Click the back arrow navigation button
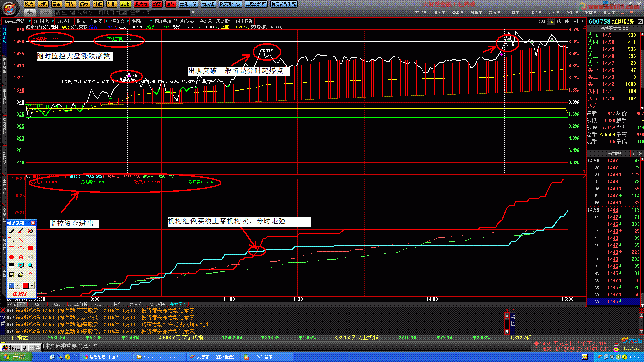The width and height of the screenshot is (644, 362). tap(30, 13)
